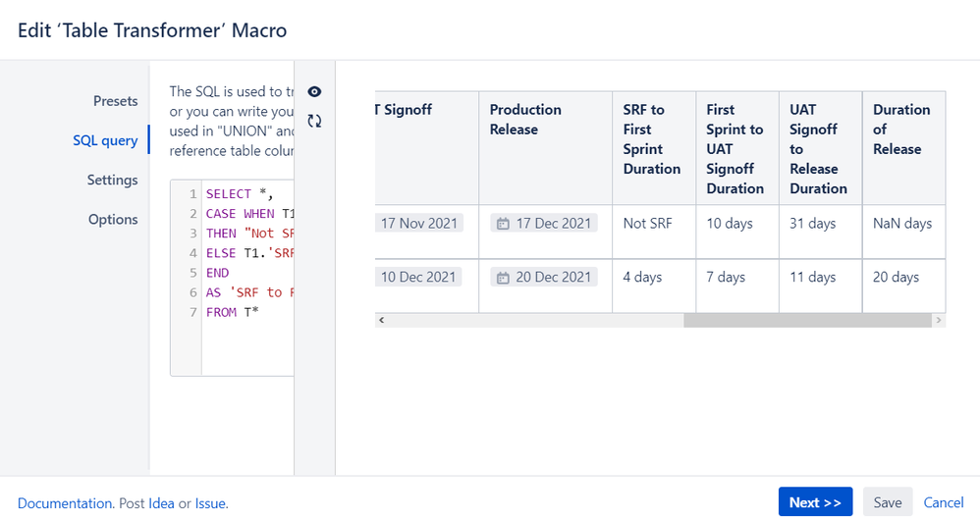Cancel the macro editing dialog
Viewport: 980px width, 521px height.
944,502
